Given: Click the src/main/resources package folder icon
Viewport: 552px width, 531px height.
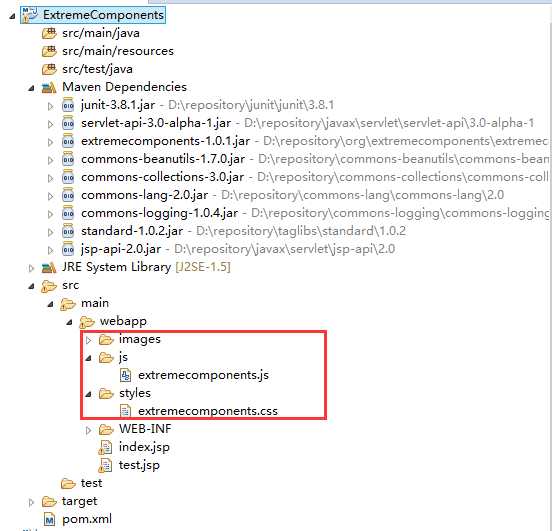Looking at the screenshot, I should pos(49,51).
